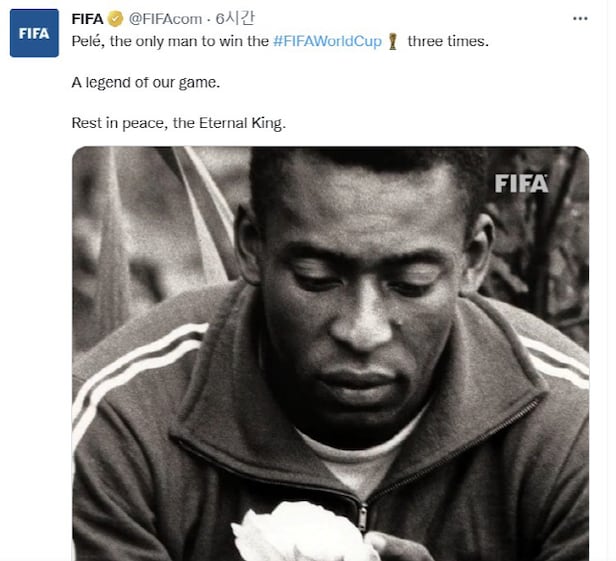616x561 pixels.
Task: Click the bold FIFA display name
Action: [x=87, y=19]
